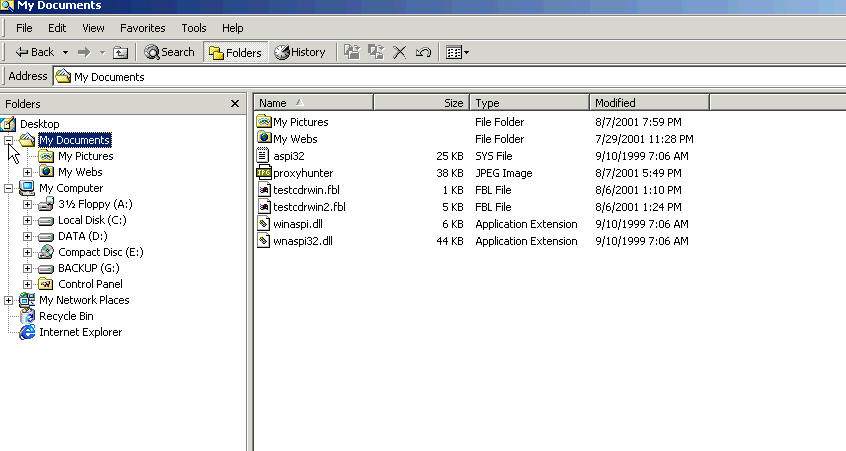Click the DATA (D:) drive icon
Viewport: 846px width, 451px height.
tap(46, 237)
